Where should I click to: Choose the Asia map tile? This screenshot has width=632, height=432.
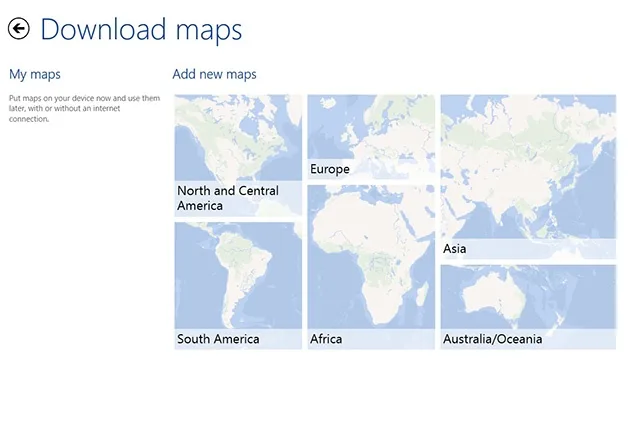tap(528, 177)
